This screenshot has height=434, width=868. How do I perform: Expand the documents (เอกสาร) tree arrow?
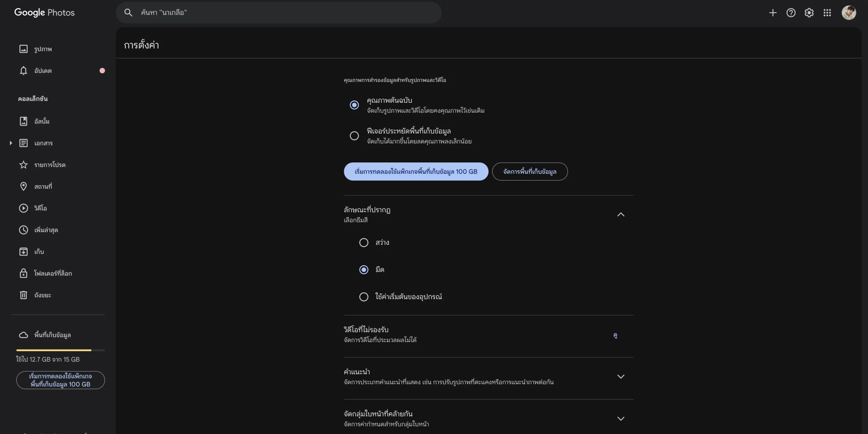pos(11,143)
